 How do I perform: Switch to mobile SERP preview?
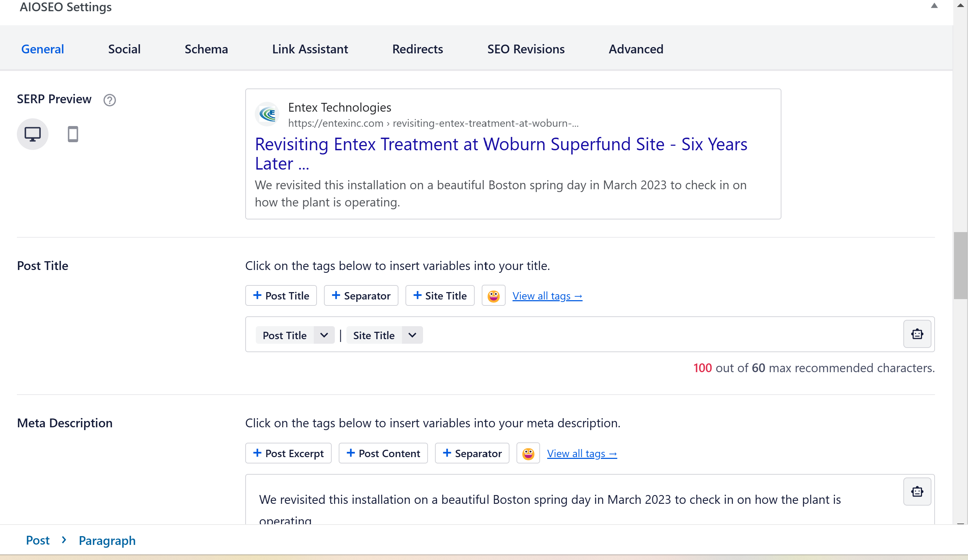[73, 134]
